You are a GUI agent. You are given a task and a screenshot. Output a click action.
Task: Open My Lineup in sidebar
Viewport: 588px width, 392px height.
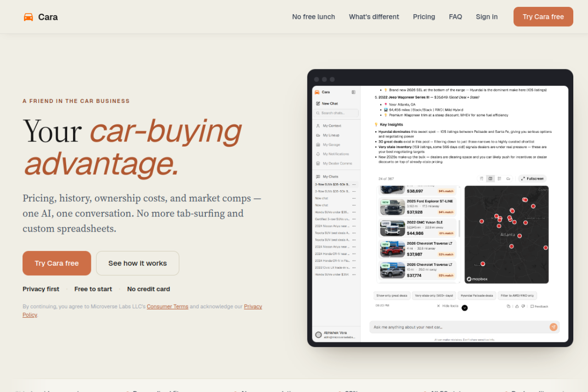pos(328,135)
